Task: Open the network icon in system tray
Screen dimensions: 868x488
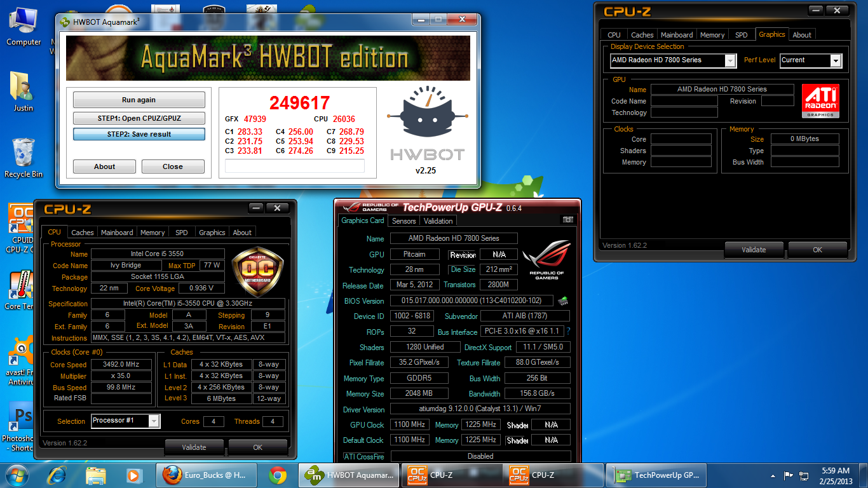Action: tap(804, 475)
